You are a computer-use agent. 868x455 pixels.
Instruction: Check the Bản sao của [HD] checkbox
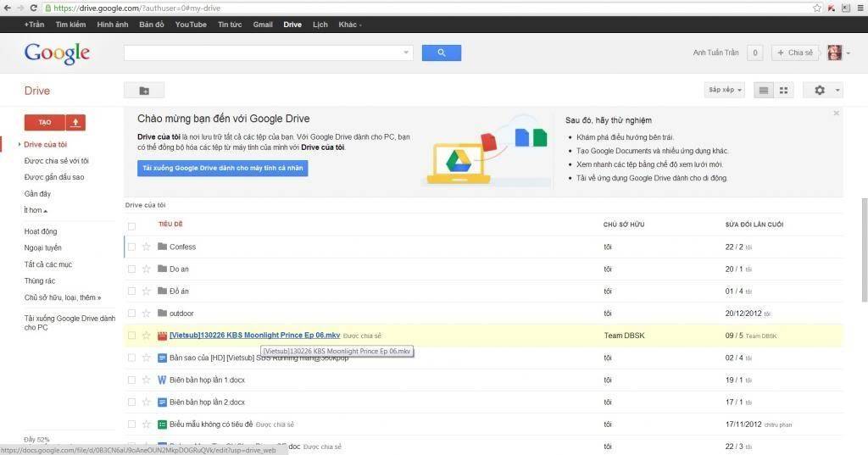click(131, 358)
